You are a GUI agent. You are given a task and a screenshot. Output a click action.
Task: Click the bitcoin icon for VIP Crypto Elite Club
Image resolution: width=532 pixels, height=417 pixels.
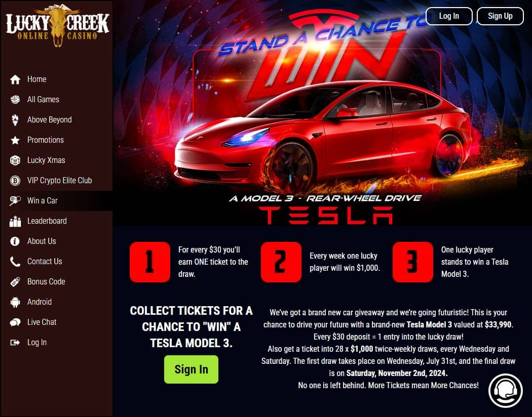[x=15, y=181]
